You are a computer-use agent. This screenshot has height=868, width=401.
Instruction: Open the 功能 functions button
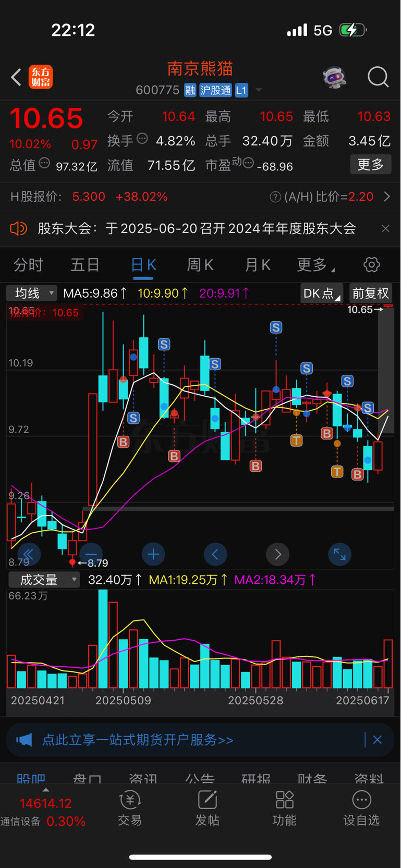(x=284, y=809)
